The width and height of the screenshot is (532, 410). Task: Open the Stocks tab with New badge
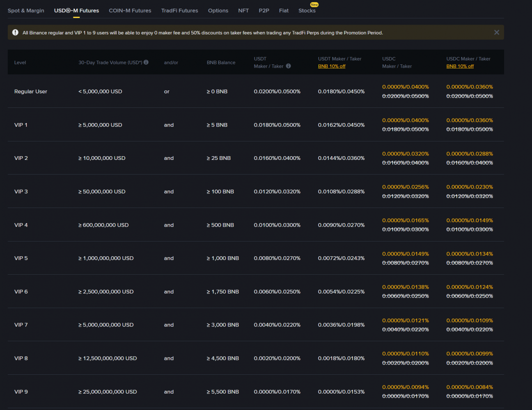pyautogui.click(x=307, y=11)
